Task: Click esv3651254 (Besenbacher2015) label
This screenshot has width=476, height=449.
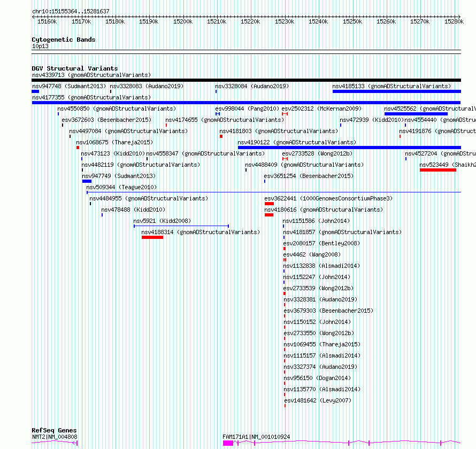Action: point(309,176)
